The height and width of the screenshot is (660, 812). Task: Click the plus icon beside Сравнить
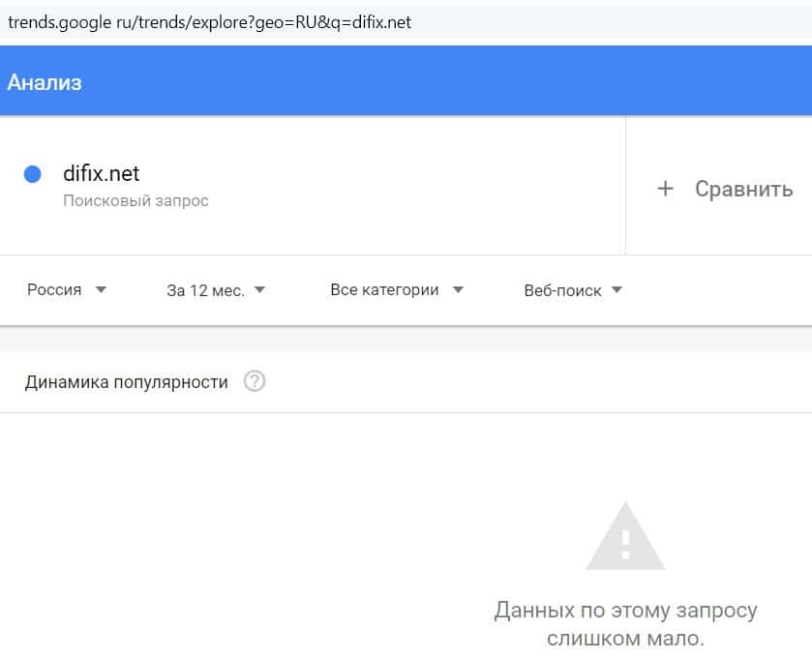[x=665, y=189]
